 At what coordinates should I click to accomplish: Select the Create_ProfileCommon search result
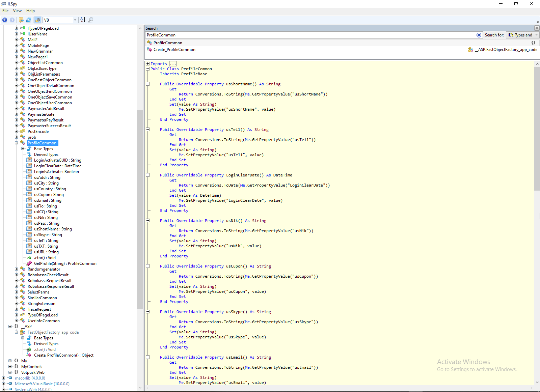tap(342, 50)
